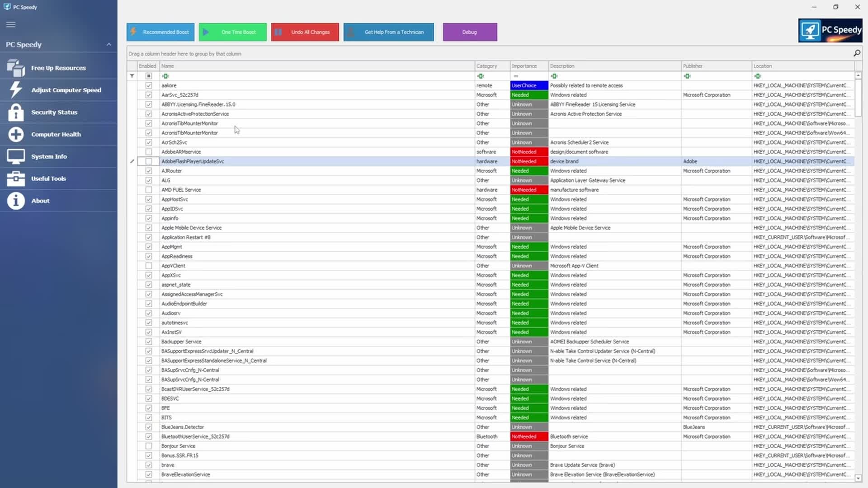Viewport: 868px width, 488px height.
Task: Open the About info icon
Action: point(16,201)
